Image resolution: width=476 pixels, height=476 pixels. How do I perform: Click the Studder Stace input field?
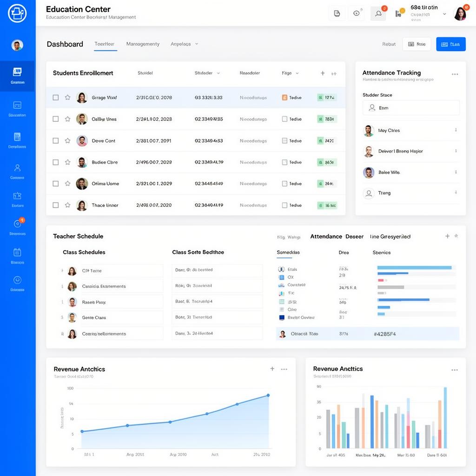tap(411, 108)
